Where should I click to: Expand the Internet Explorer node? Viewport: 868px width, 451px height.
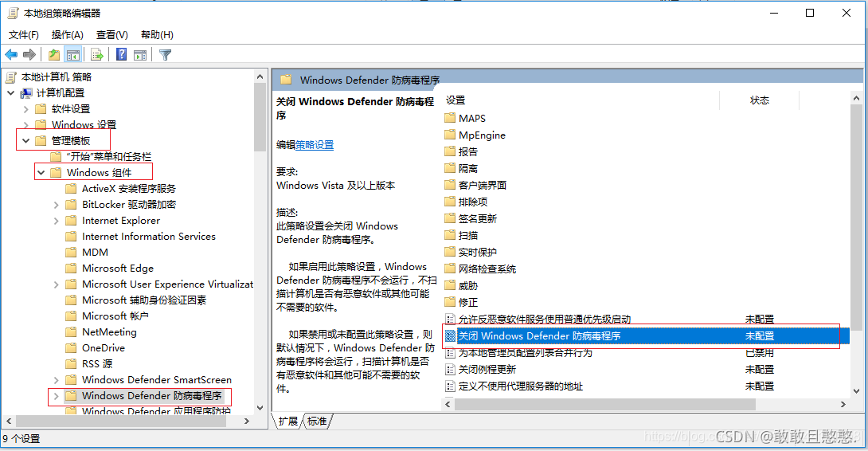pyautogui.click(x=56, y=221)
